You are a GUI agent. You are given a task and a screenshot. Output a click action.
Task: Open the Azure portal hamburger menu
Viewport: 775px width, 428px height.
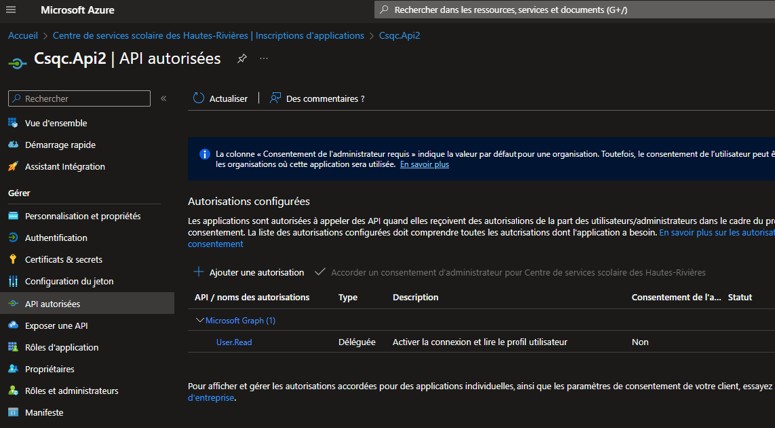[11, 10]
